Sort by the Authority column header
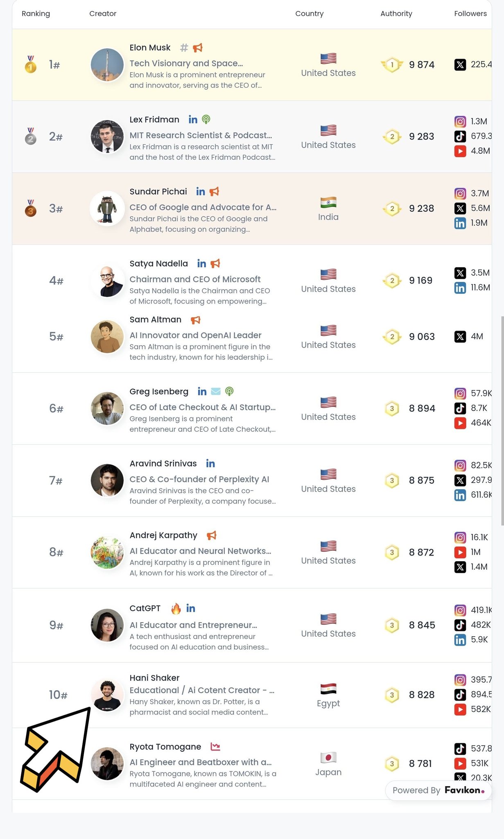 pyautogui.click(x=396, y=14)
